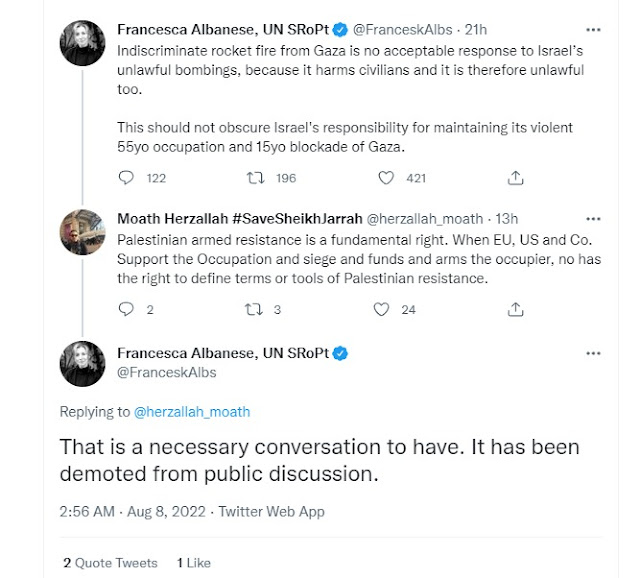Share Francesca Albanese's first tweet
Image resolution: width=640 pixels, height=578 pixels.
516,178
